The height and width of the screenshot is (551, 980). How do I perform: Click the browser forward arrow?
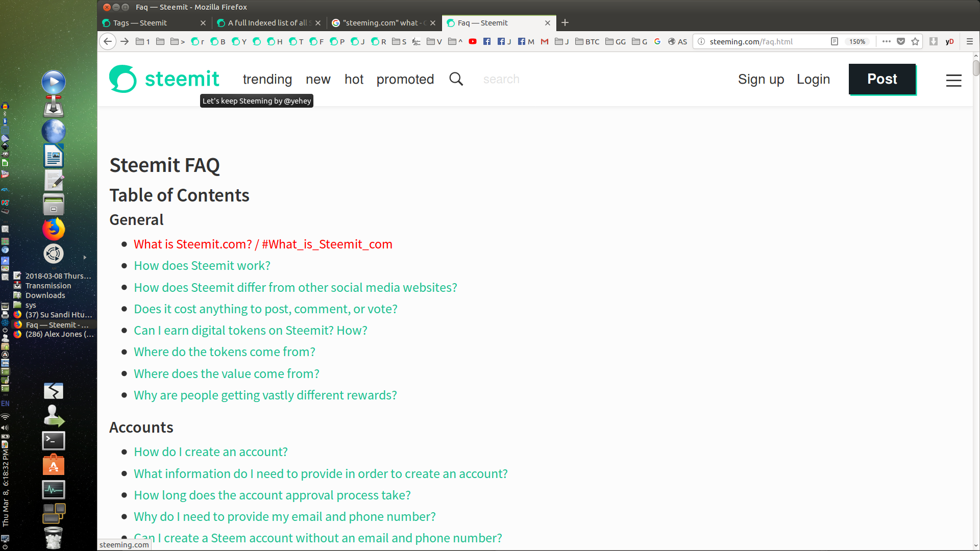click(x=125, y=41)
